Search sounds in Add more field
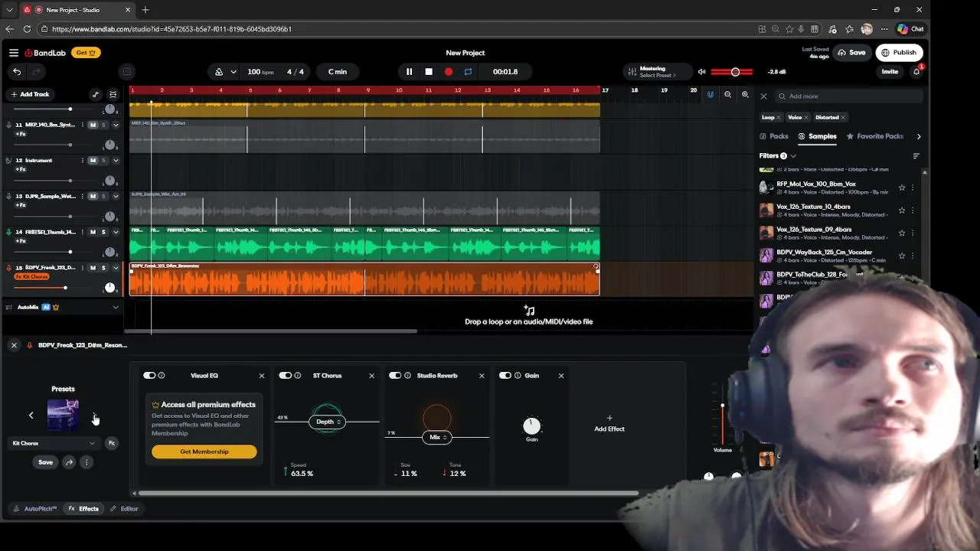 (x=850, y=96)
